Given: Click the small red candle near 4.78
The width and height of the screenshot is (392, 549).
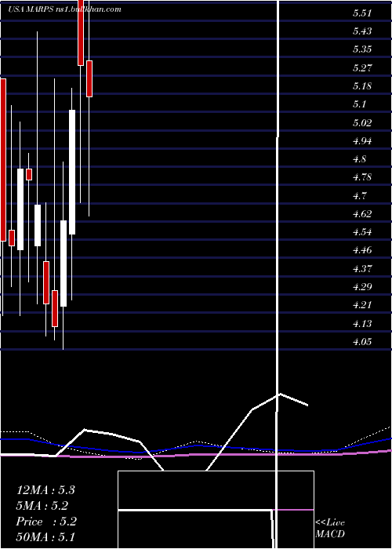Looking at the screenshot, I should coord(29,174).
